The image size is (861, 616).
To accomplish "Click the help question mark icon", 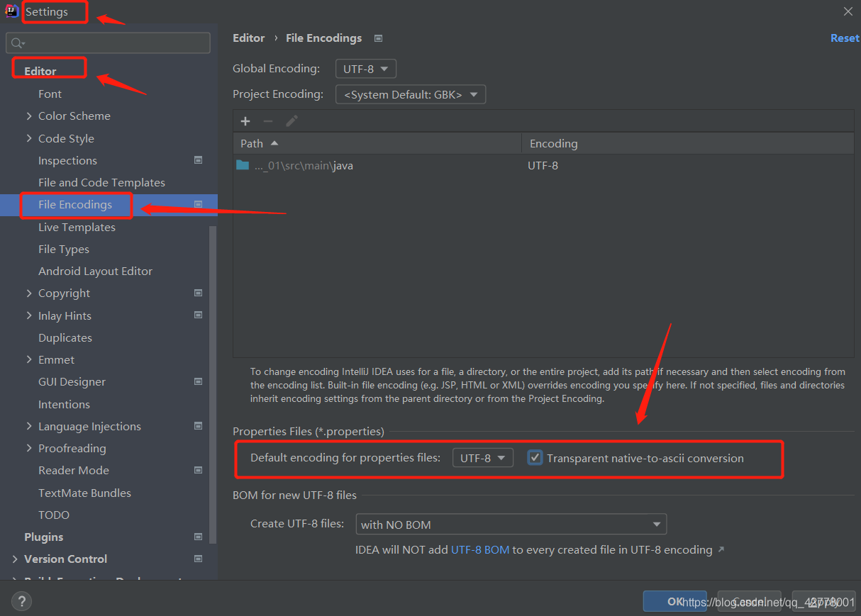I will [21, 602].
